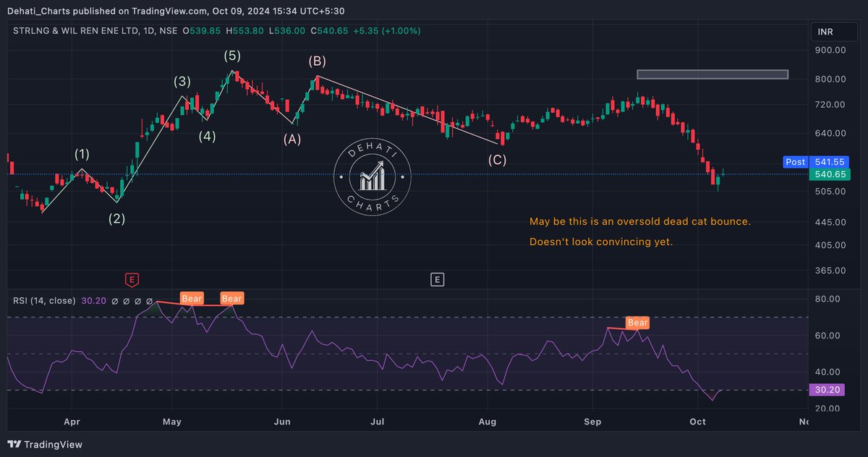This screenshot has height=457, width=868.
Task: Click the wave (5) label
Action: (232, 56)
